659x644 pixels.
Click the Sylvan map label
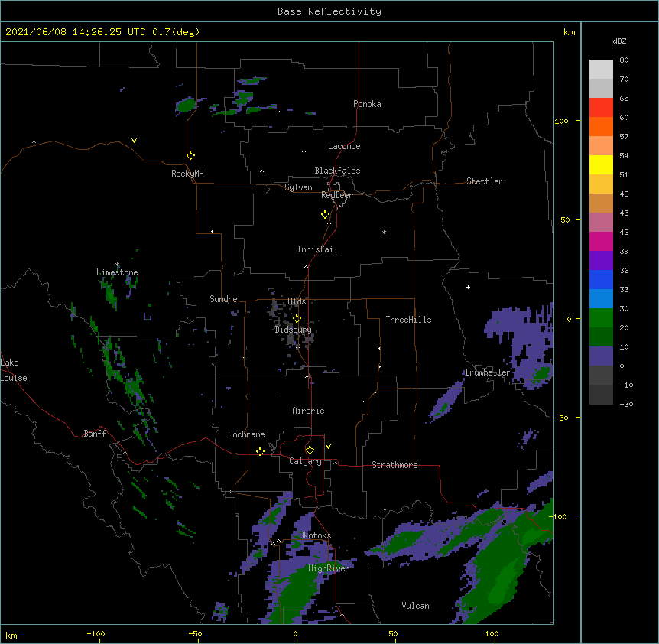(x=298, y=187)
